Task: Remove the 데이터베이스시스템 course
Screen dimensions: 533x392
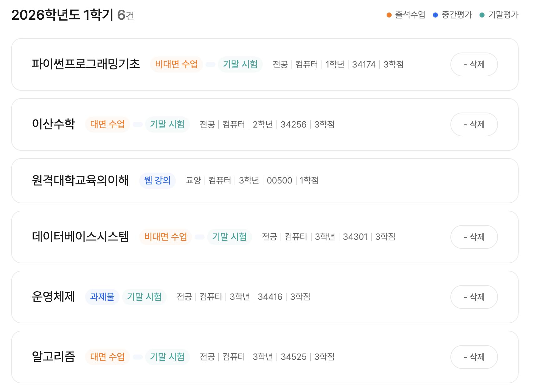Action: (x=474, y=237)
